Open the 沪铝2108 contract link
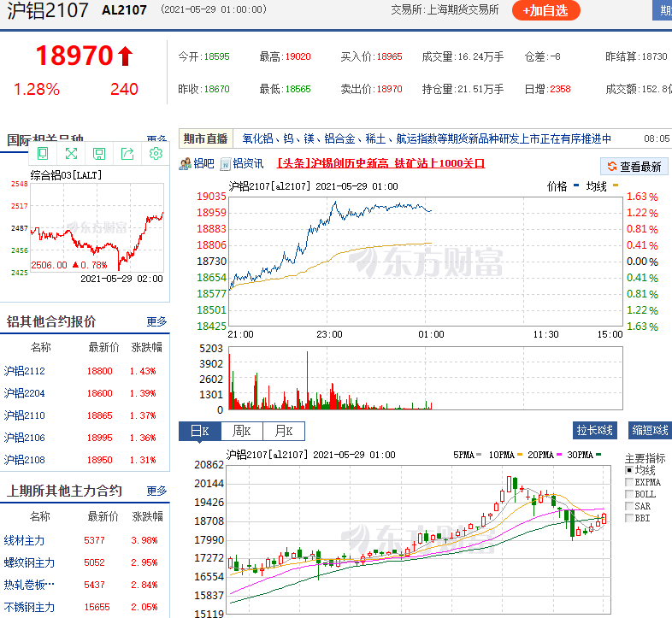The width and height of the screenshot is (672, 618). [25, 460]
